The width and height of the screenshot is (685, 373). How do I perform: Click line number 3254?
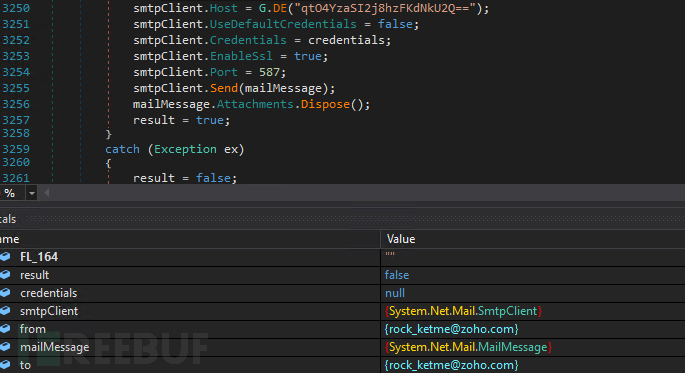pos(16,72)
